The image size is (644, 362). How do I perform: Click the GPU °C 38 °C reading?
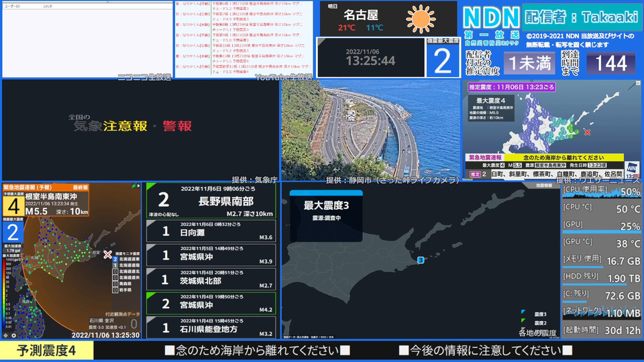pos(601,243)
